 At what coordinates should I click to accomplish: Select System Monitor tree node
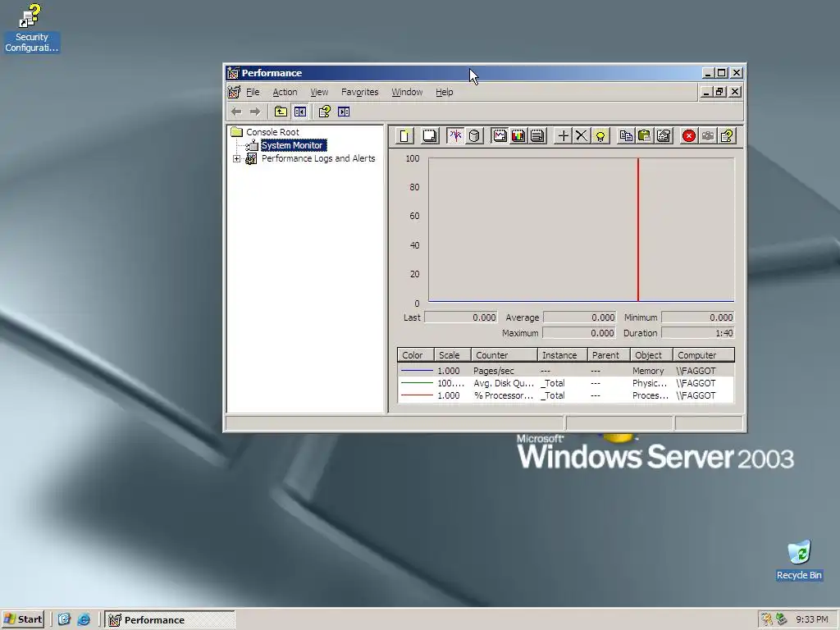(x=293, y=145)
